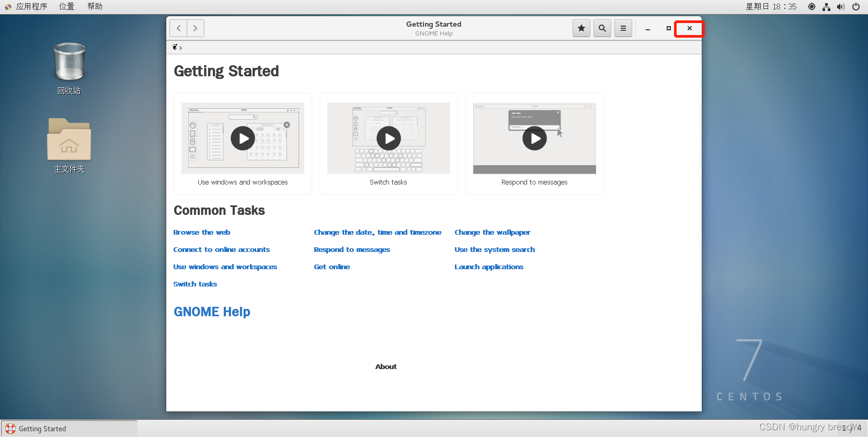Click the Getting Started window title
Image resolution: width=868 pixels, height=437 pixels.
pos(434,24)
